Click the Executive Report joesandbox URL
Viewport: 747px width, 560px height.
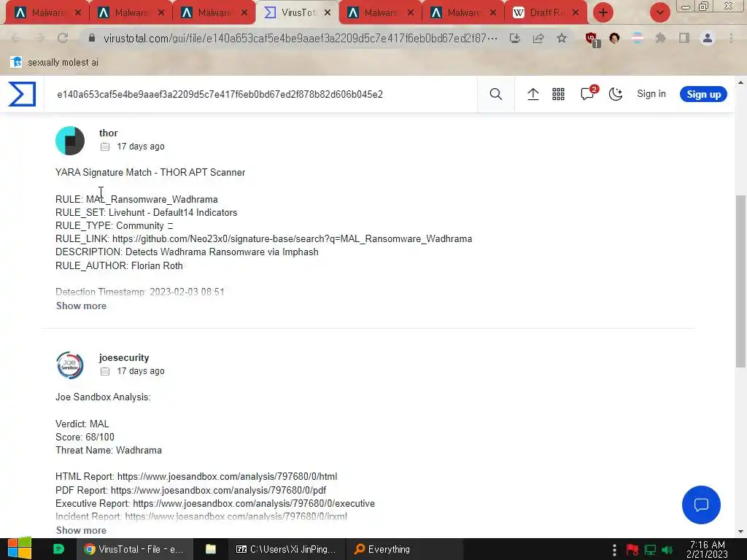point(253,503)
